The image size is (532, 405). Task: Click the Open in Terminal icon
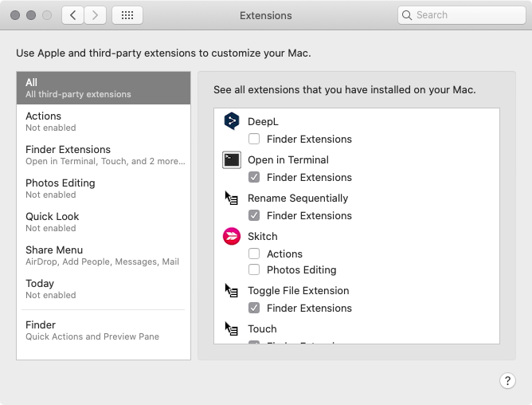(232, 159)
